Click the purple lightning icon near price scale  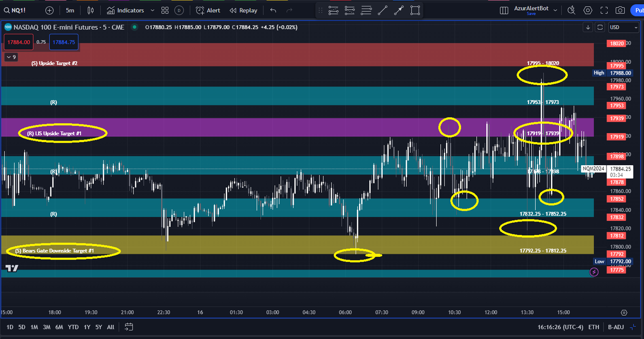pyautogui.click(x=594, y=272)
